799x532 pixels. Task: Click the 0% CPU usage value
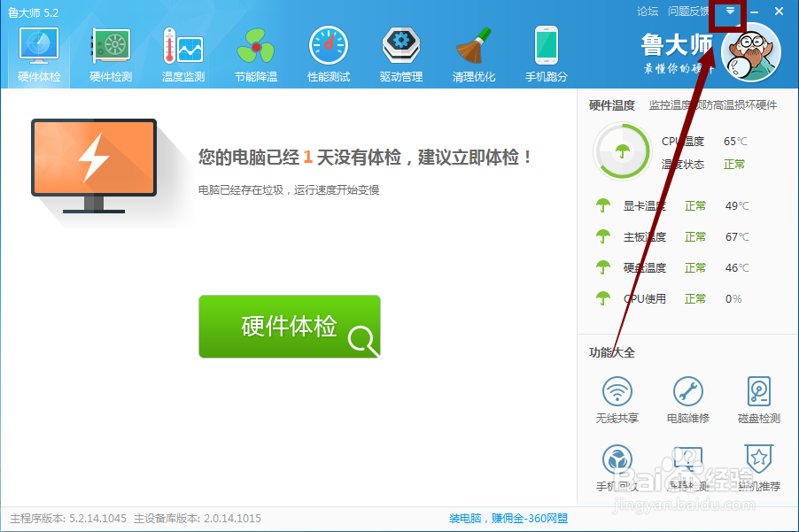[733, 299]
